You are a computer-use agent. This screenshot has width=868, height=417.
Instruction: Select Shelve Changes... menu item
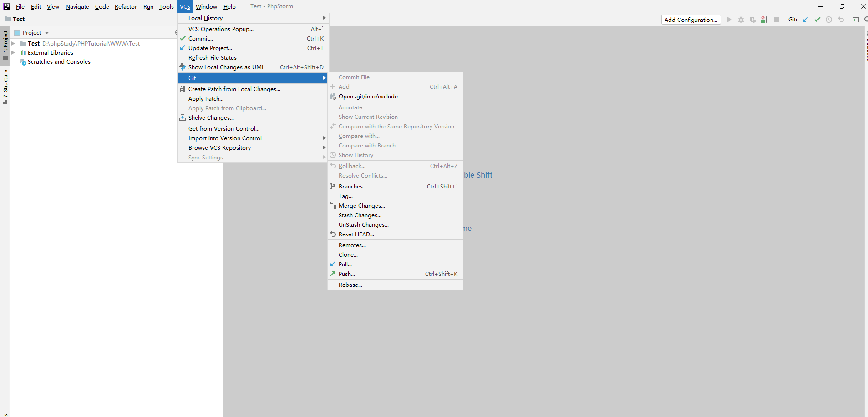[253, 118]
